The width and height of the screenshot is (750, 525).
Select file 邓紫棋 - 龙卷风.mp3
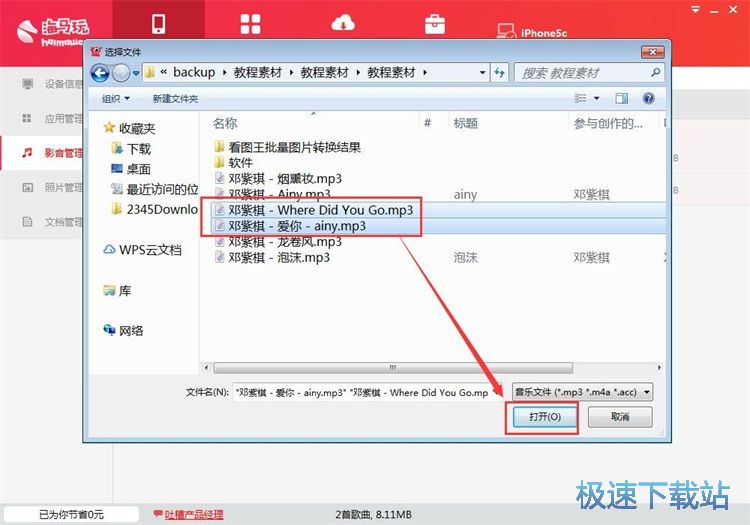(x=278, y=241)
